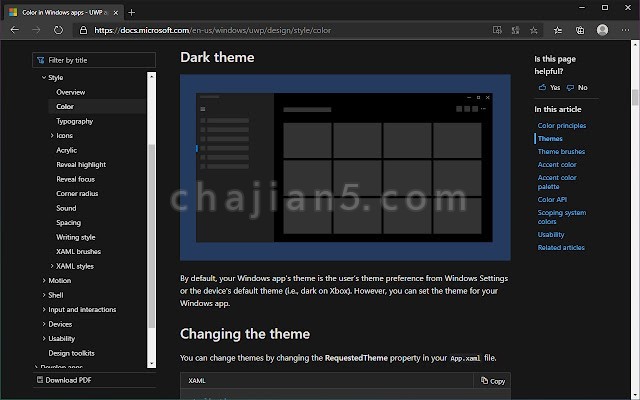The height and width of the screenshot is (400, 640).
Task: Collapse the Style tree section
Action: [x=44, y=77]
